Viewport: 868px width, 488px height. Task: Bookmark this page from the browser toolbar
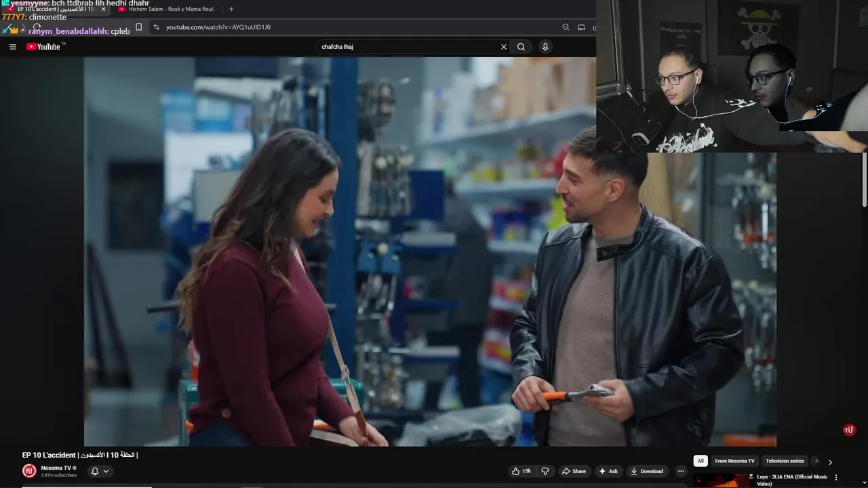[x=138, y=27]
